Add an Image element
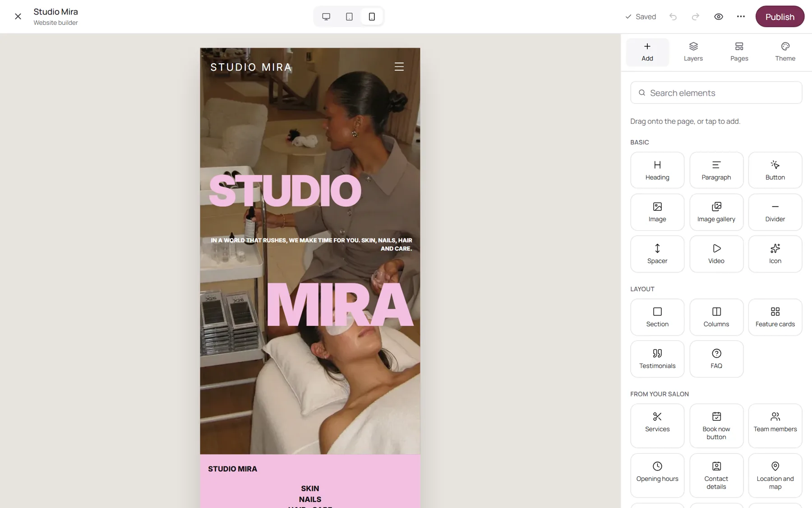The width and height of the screenshot is (812, 508). pyautogui.click(x=657, y=212)
